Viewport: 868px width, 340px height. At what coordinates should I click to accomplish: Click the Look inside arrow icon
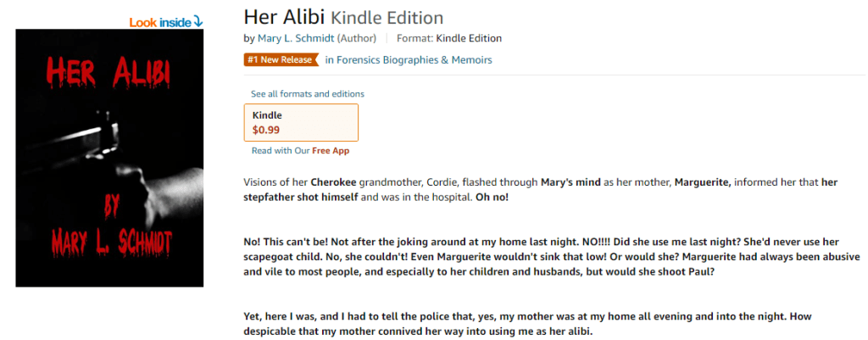click(198, 21)
